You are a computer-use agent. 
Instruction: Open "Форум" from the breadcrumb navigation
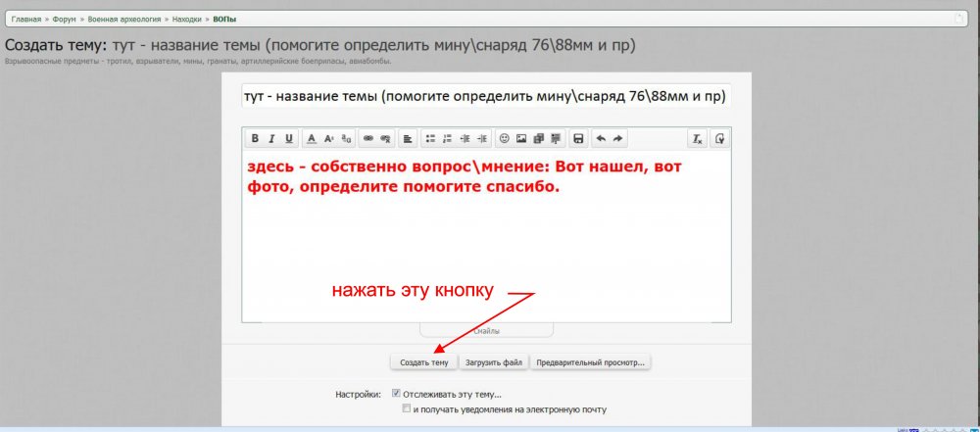[66, 19]
